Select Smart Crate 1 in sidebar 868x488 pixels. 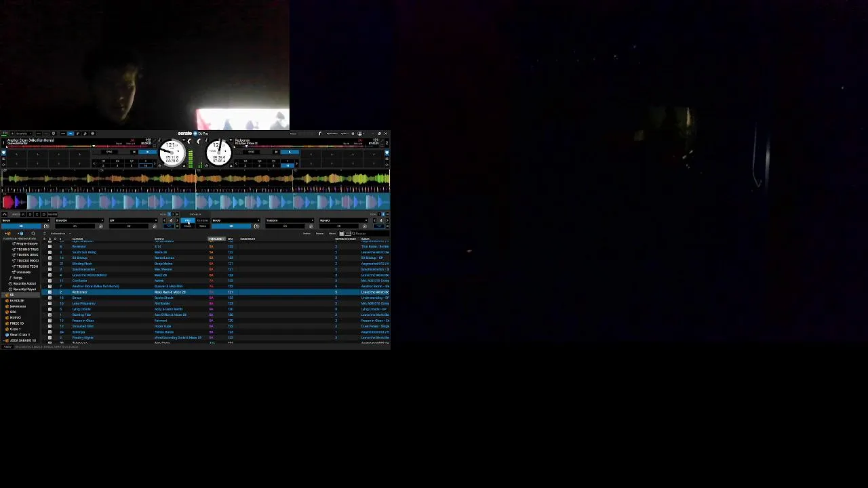tap(18, 335)
